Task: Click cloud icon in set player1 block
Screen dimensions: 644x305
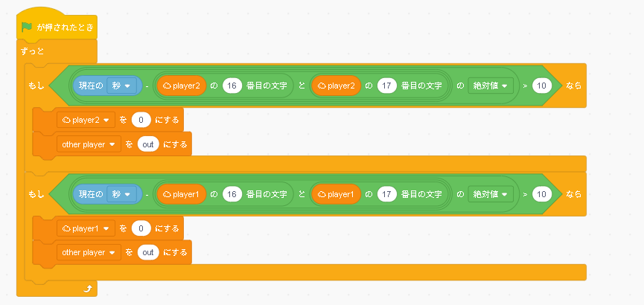Action: click(x=66, y=228)
